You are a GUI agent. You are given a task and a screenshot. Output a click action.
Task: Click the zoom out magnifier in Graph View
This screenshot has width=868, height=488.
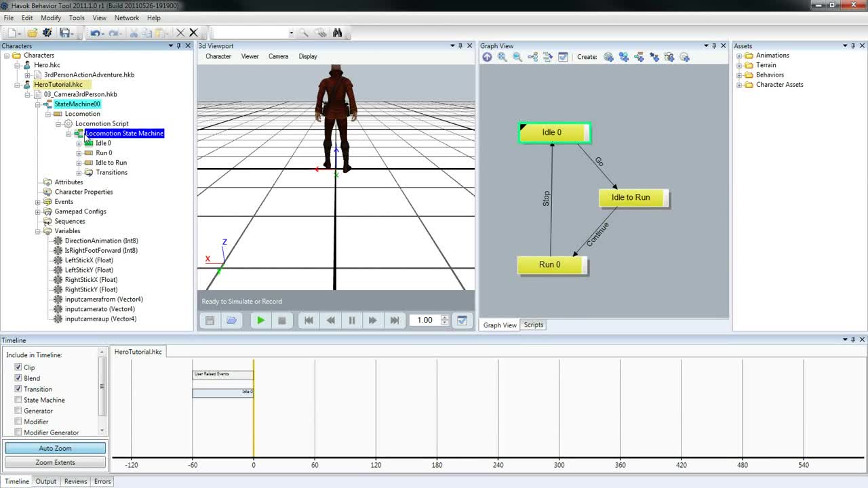(517, 57)
